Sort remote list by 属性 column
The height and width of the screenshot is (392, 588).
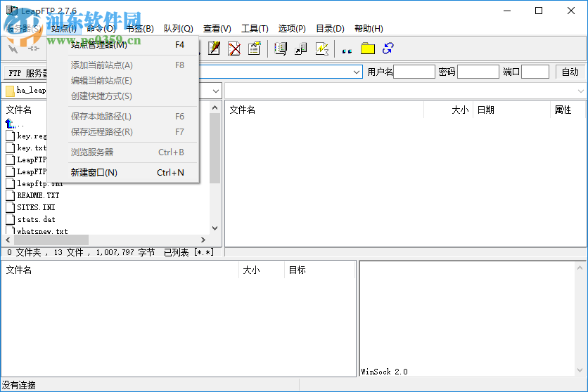pyautogui.click(x=568, y=110)
